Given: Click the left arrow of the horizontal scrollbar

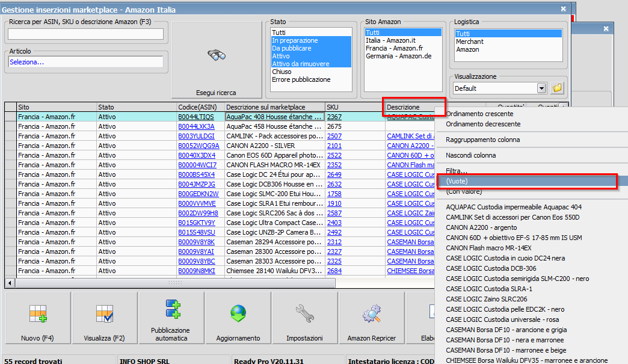Looking at the screenshot, I should 10,283.
